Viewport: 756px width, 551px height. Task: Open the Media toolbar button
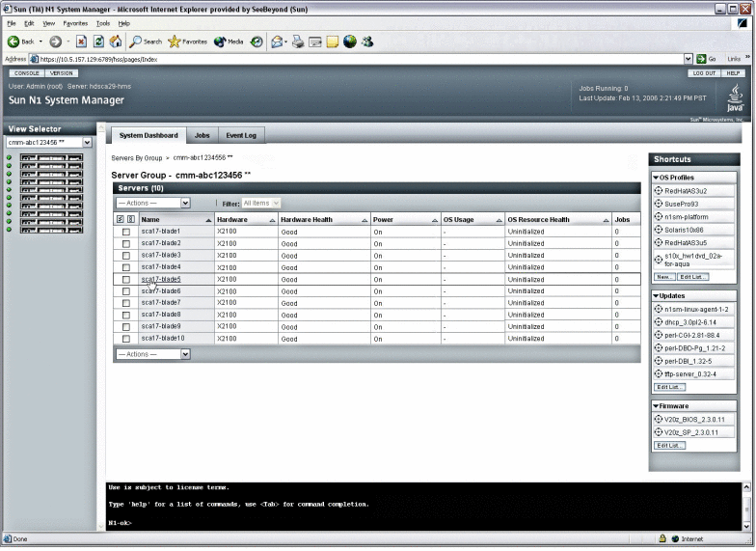229,42
